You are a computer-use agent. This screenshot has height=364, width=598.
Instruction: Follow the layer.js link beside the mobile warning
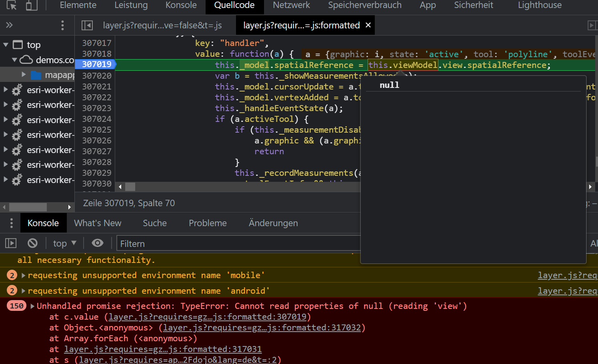(568, 275)
